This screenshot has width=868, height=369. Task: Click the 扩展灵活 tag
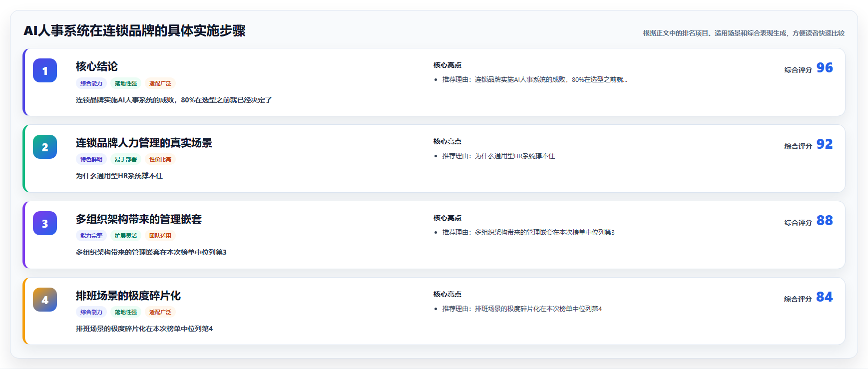coord(126,236)
